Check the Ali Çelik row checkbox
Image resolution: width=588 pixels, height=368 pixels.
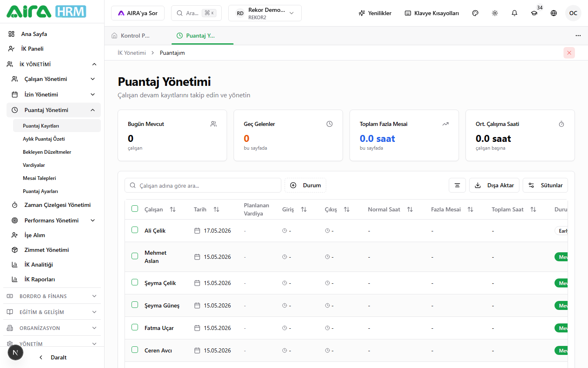pyautogui.click(x=135, y=230)
